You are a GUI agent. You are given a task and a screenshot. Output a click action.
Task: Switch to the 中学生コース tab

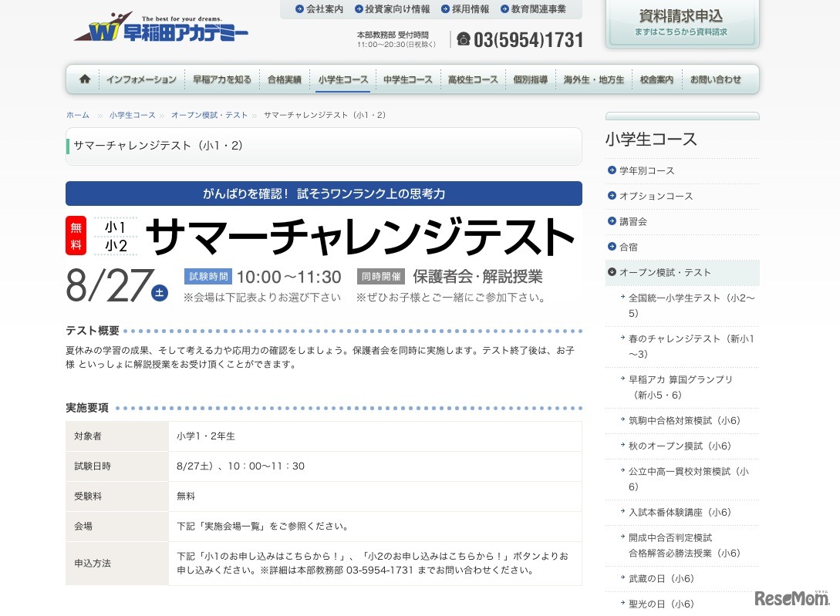click(x=407, y=79)
